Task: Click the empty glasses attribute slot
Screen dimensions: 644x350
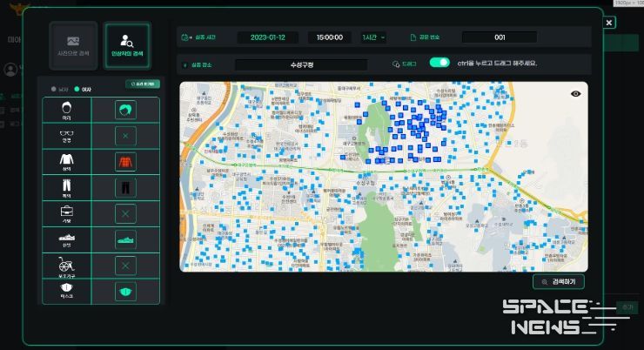Action: click(x=127, y=136)
